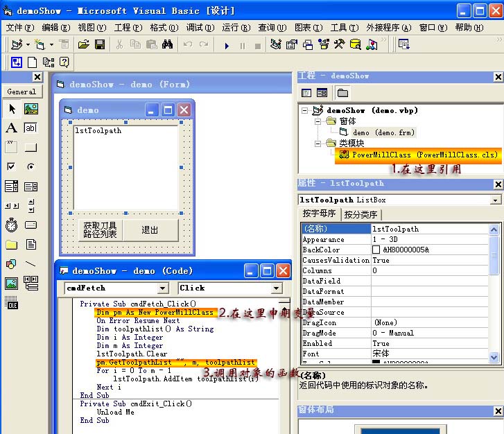
Task: Toggle Folders icon in project panel
Action: point(342,93)
